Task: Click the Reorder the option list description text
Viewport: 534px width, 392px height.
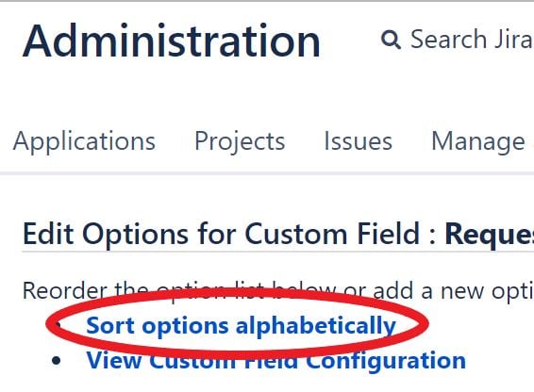Action: point(278,291)
